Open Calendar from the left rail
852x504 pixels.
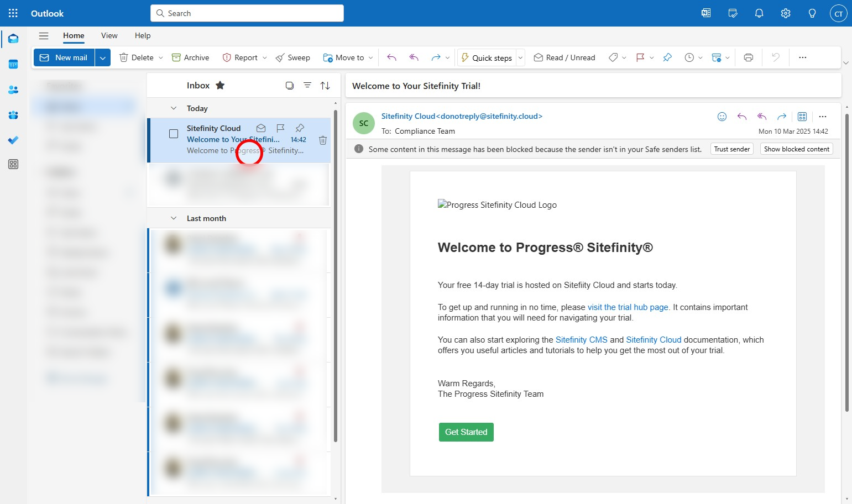pyautogui.click(x=13, y=64)
